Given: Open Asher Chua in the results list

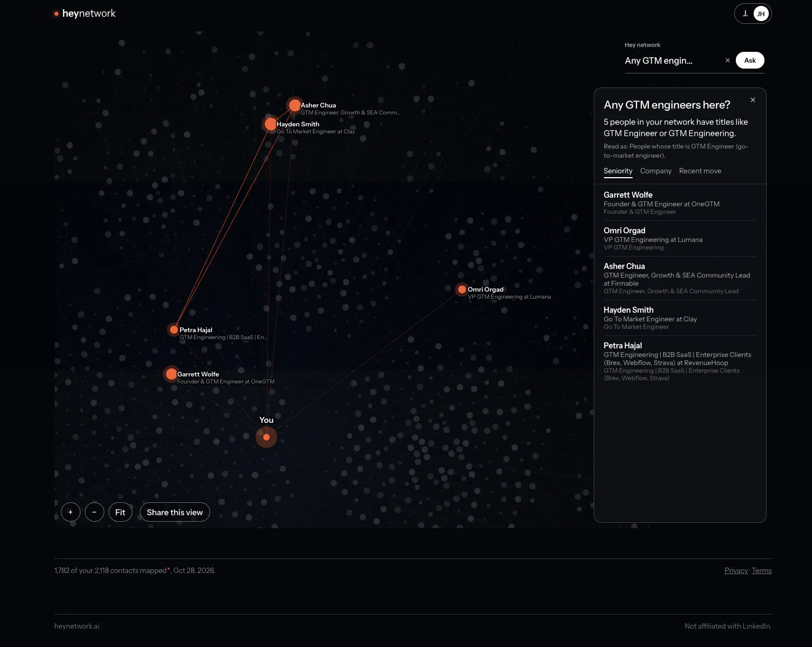Looking at the screenshot, I should pos(680,278).
